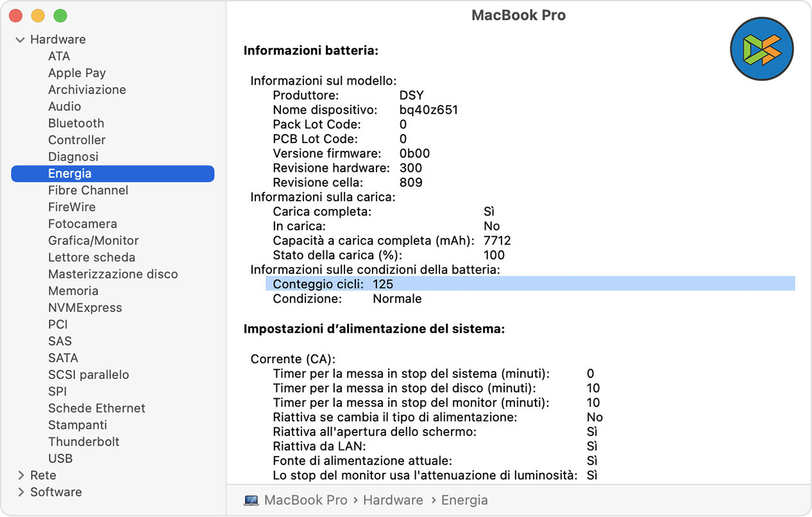Click the MacBook Pro laptop icon in path bar
812x517 pixels.
[x=251, y=500]
